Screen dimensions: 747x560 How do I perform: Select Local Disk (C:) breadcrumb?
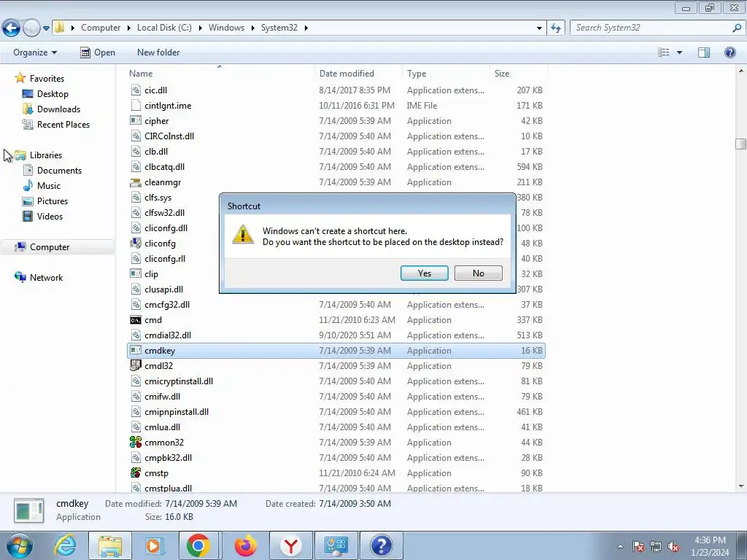pyautogui.click(x=164, y=28)
